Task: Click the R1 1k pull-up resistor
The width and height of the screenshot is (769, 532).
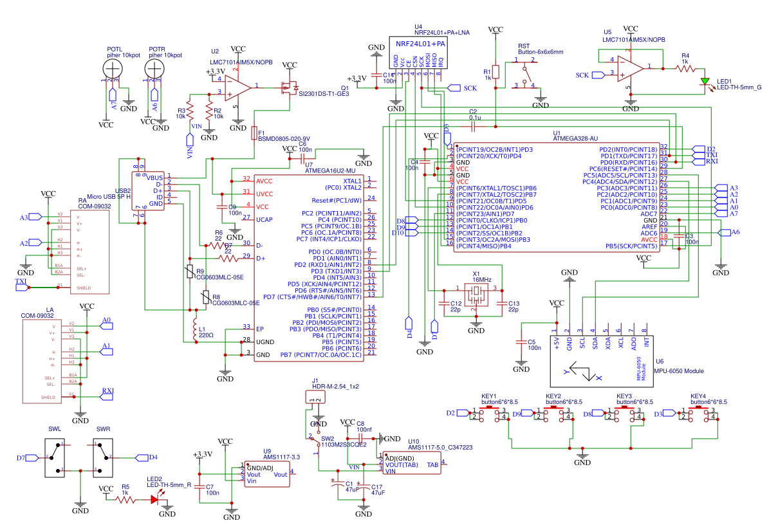Action: [496, 71]
